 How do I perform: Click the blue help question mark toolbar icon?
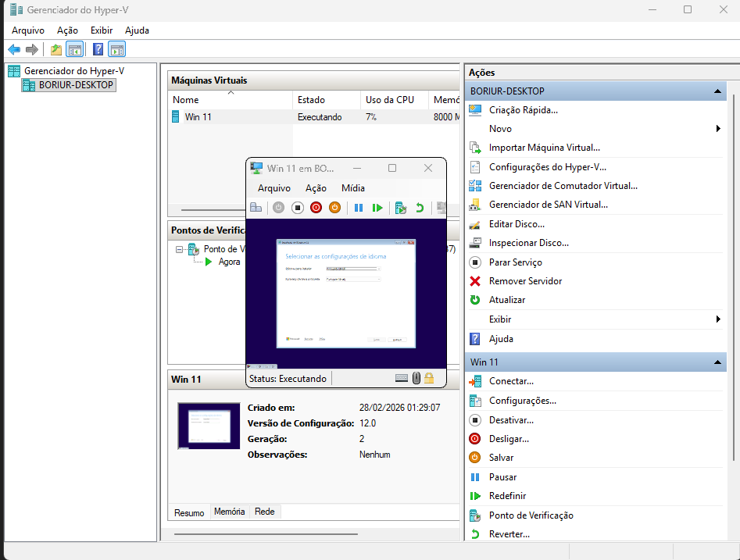(98, 49)
